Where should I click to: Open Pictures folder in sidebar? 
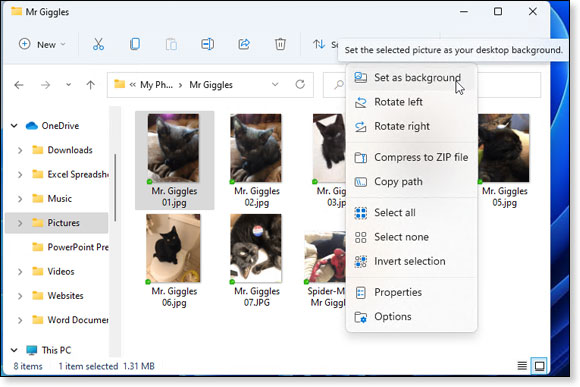pyautogui.click(x=56, y=223)
